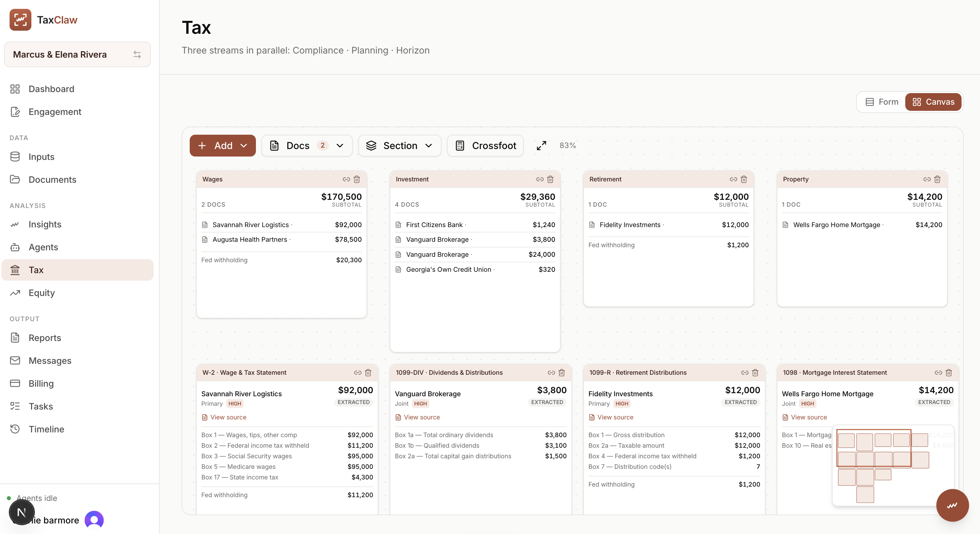
Task: Click the $170,500 Wages subtotal
Action: pyautogui.click(x=341, y=196)
